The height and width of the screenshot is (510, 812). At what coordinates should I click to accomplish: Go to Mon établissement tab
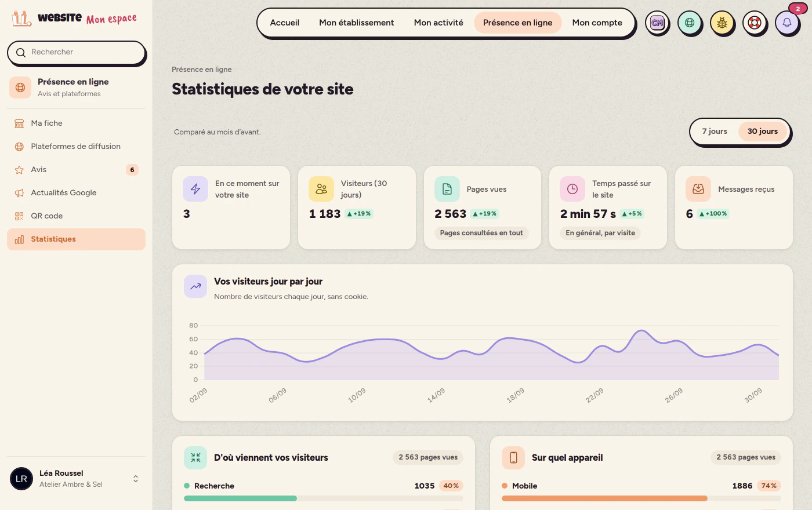coord(357,23)
